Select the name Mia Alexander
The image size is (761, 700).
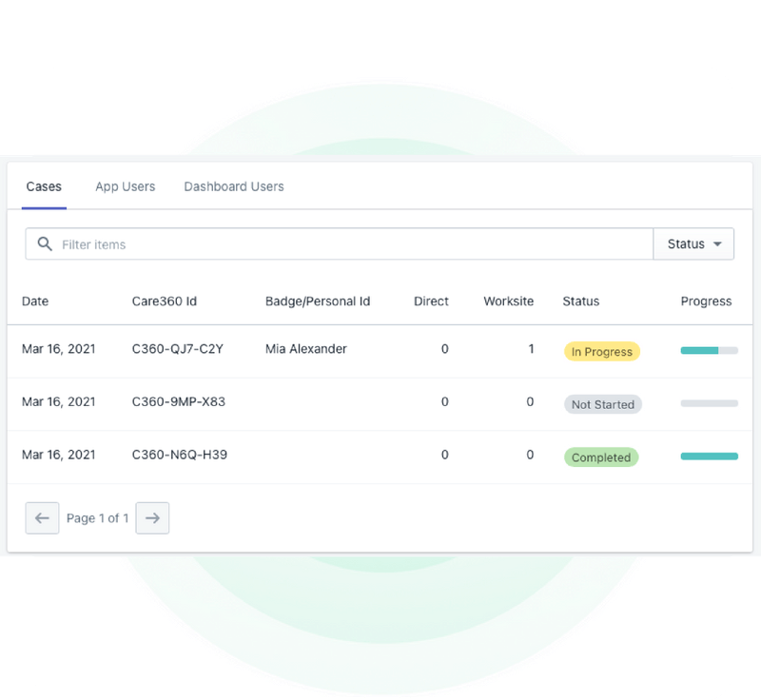(305, 349)
